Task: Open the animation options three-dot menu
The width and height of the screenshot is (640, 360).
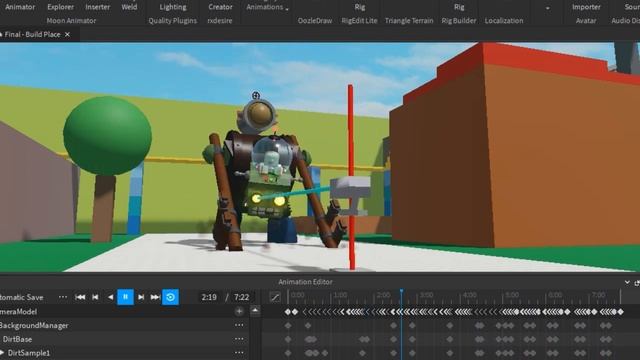Action: click(x=62, y=297)
